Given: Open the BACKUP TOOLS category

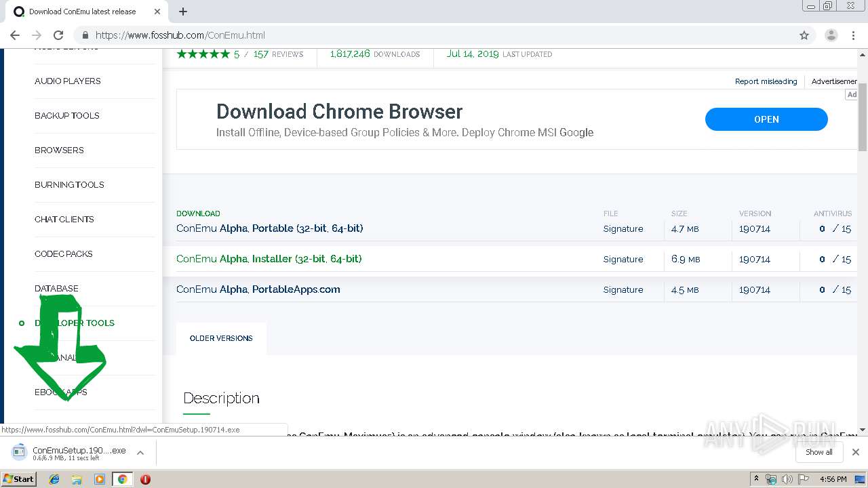Looking at the screenshot, I should coord(67,115).
